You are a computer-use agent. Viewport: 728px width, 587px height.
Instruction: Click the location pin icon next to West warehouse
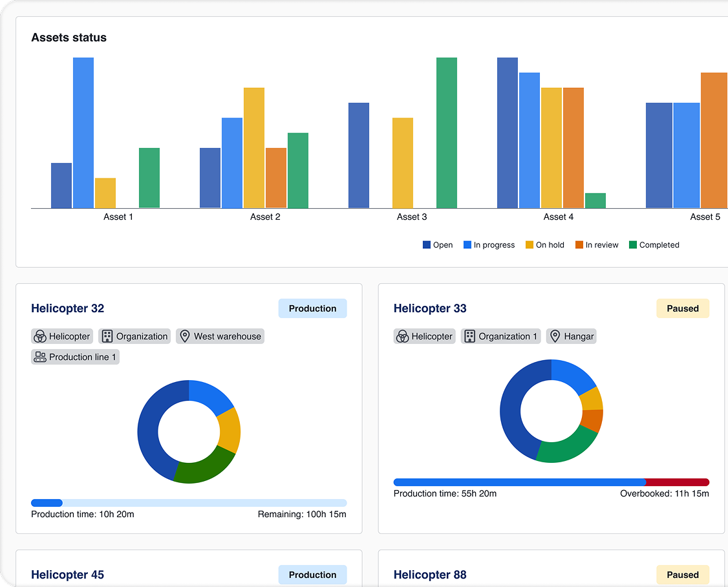click(184, 336)
